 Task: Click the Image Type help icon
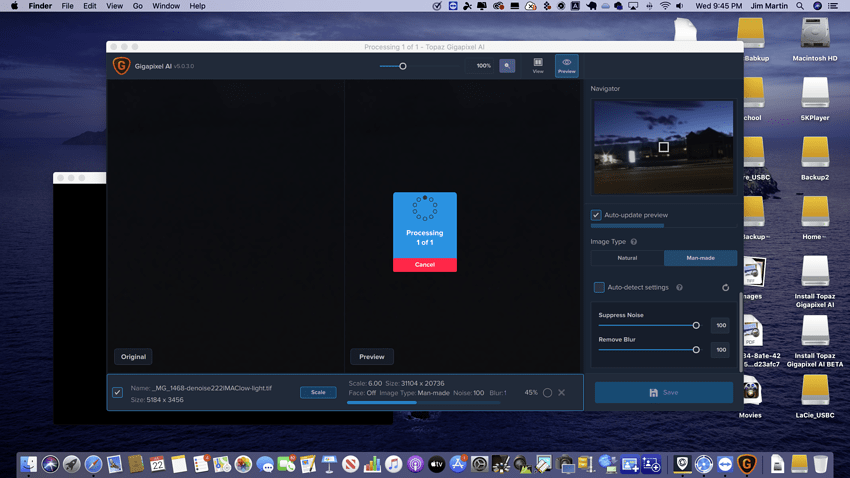pyautogui.click(x=634, y=242)
